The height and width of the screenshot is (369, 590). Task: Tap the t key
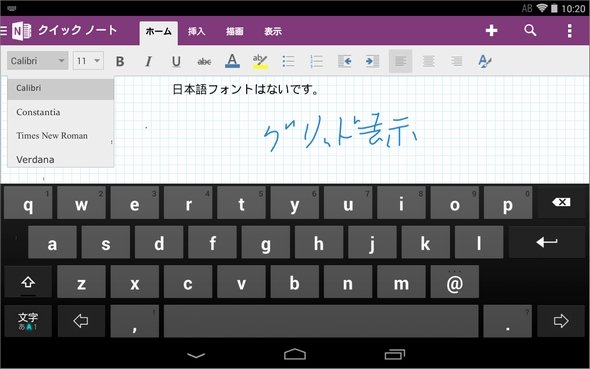pyautogui.click(x=241, y=203)
